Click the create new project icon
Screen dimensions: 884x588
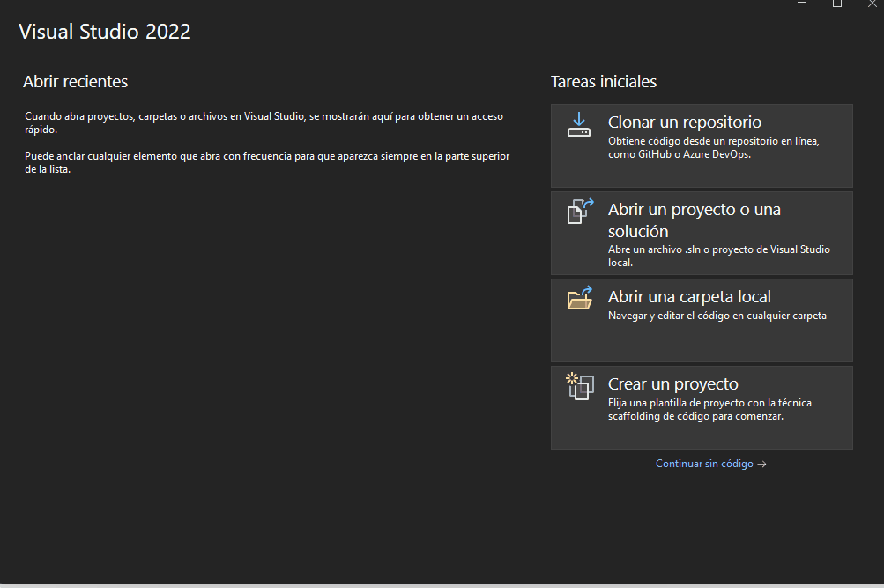(580, 386)
